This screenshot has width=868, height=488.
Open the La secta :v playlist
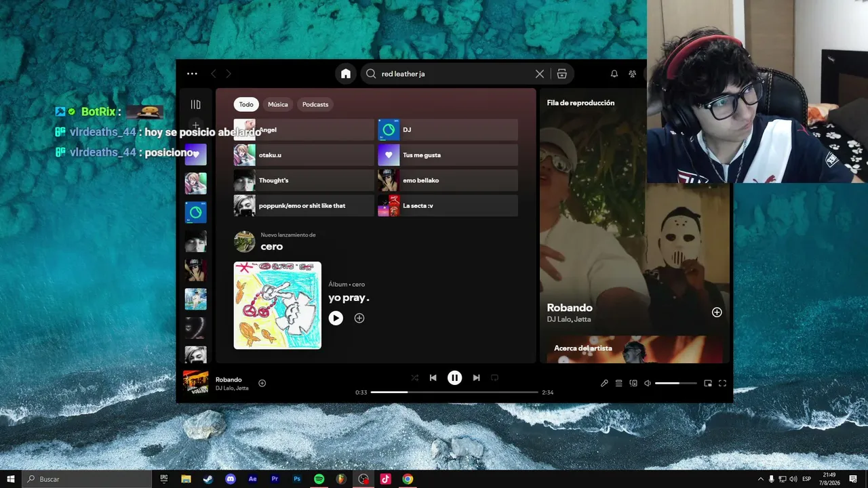(448, 205)
